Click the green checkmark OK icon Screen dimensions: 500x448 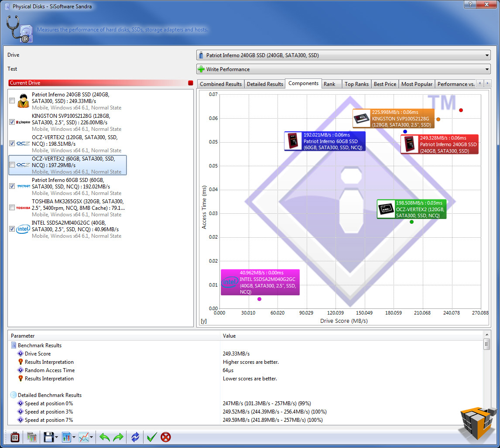tap(152, 437)
